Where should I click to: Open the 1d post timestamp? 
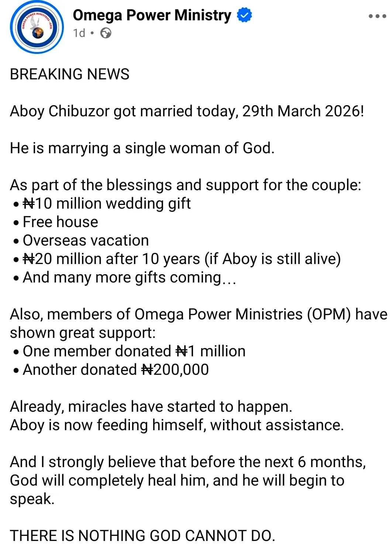(x=79, y=33)
